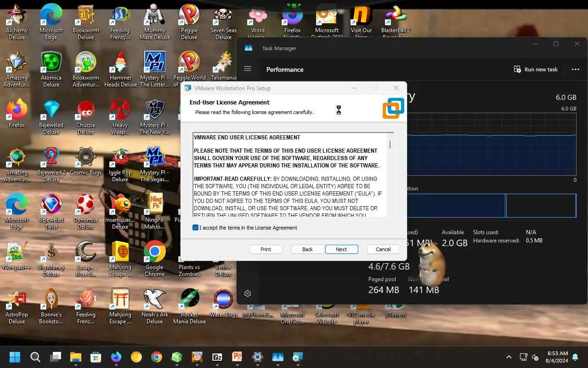Viewport: 588px width, 368px height.
Task: Launch Bookworm Deluxe from the desktop
Action: click(85, 22)
